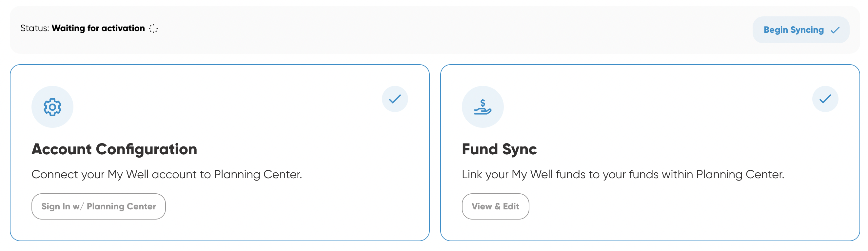The image size is (868, 251).
Task: Sign in with Planning Center
Action: [98, 206]
